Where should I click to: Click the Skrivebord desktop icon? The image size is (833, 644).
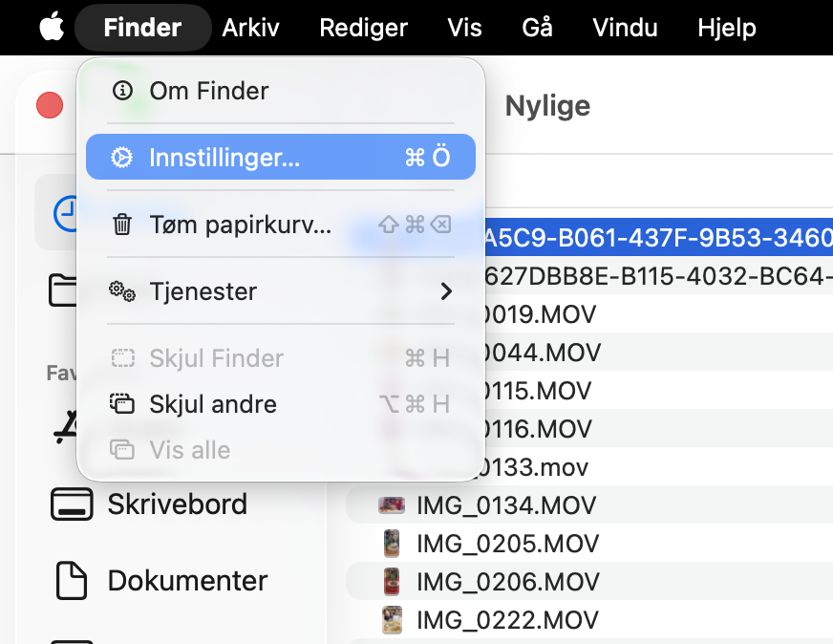[x=72, y=504]
